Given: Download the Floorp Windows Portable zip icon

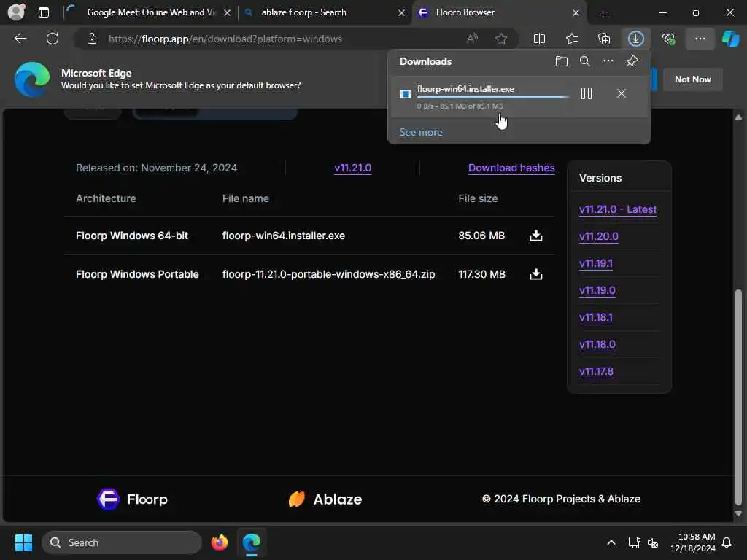Looking at the screenshot, I should (x=536, y=274).
